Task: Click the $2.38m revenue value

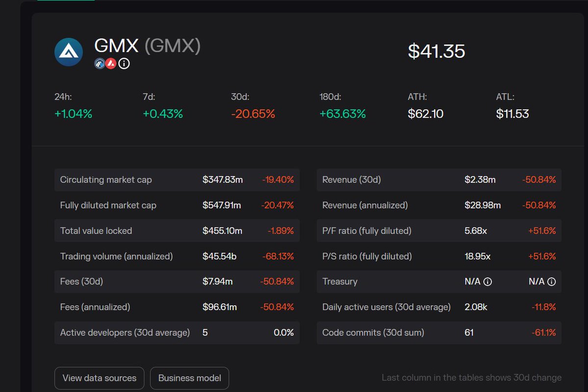Action: tap(480, 180)
